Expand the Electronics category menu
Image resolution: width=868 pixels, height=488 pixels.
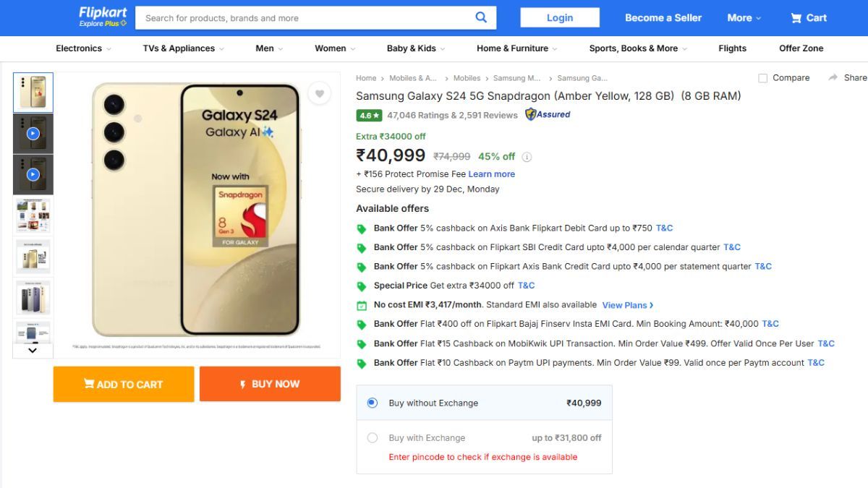coord(83,48)
